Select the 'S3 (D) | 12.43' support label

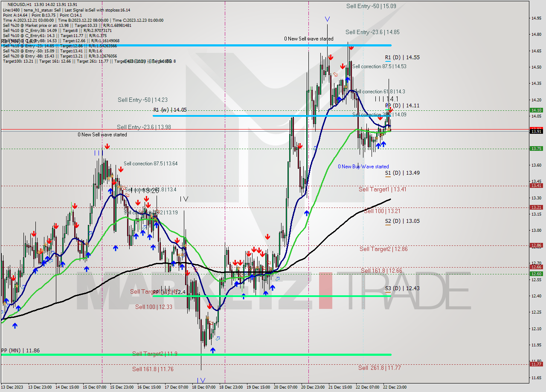click(x=402, y=288)
